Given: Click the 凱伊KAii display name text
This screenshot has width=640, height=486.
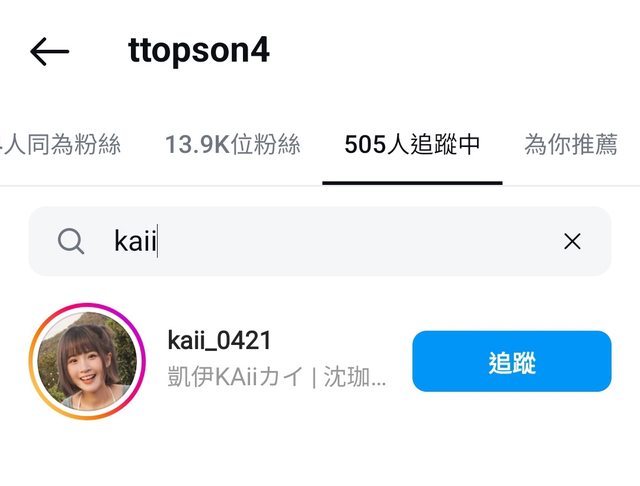Looking at the screenshot, I should pos(212,376).
